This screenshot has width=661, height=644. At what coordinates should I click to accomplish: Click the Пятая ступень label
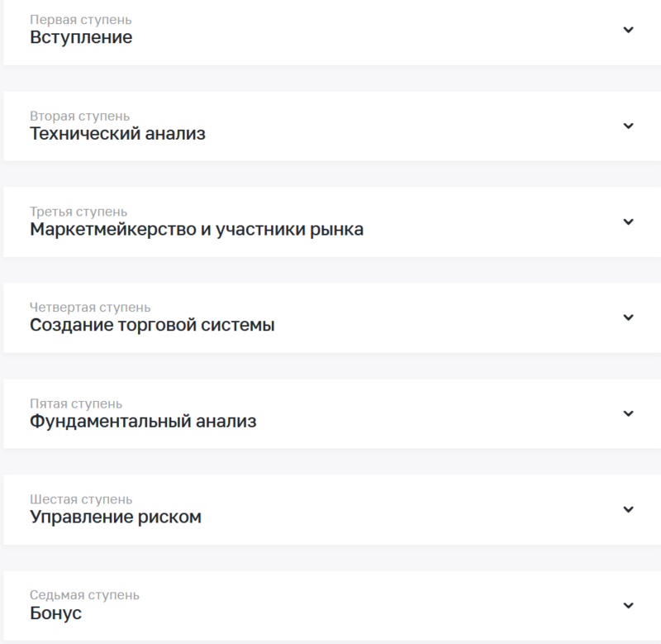(76, 403)
